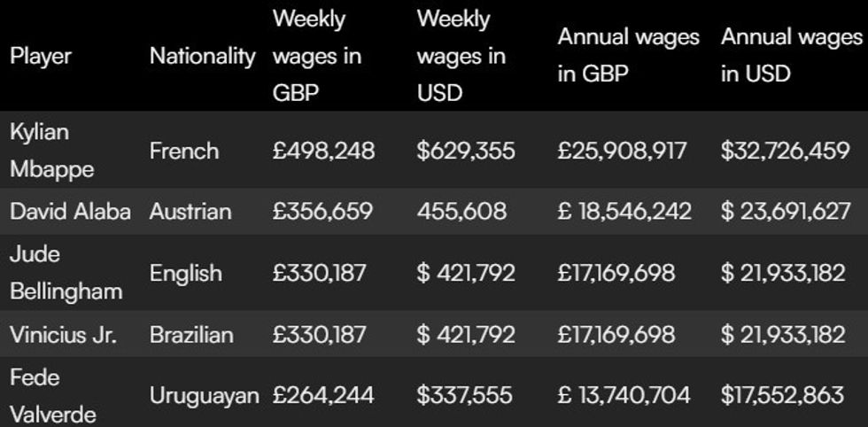Select the Kylian Mbappe player cell

pos(52,150)
